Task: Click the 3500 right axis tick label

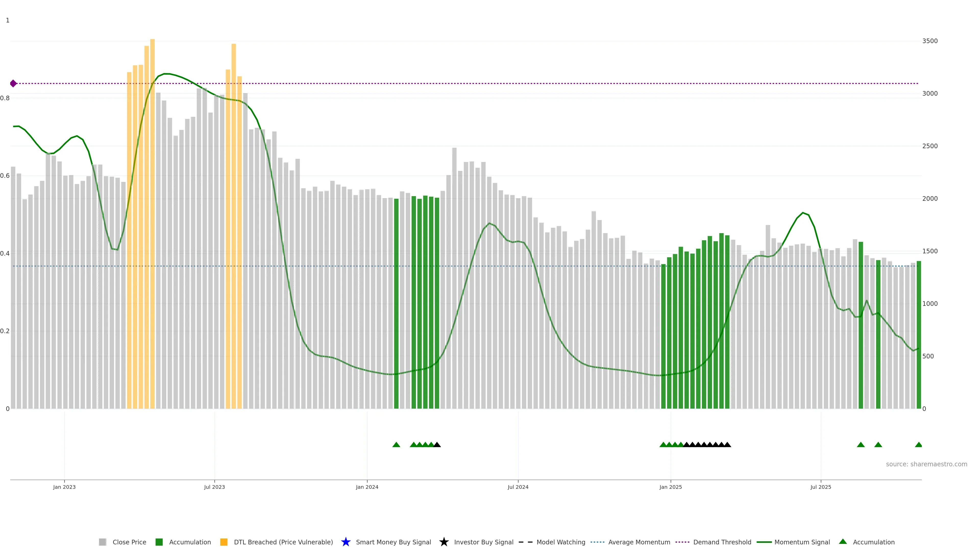Action: pos(930,41)
